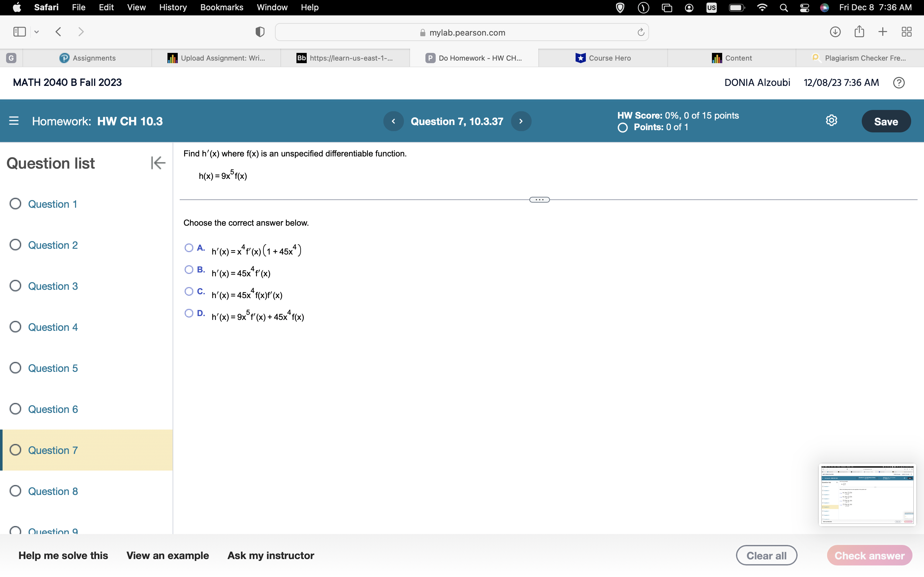The height and width of the screenshot is (577, 924).
Task: Open the homework settings gear icon
Action: pyautogui.click(x=831, y=121)
